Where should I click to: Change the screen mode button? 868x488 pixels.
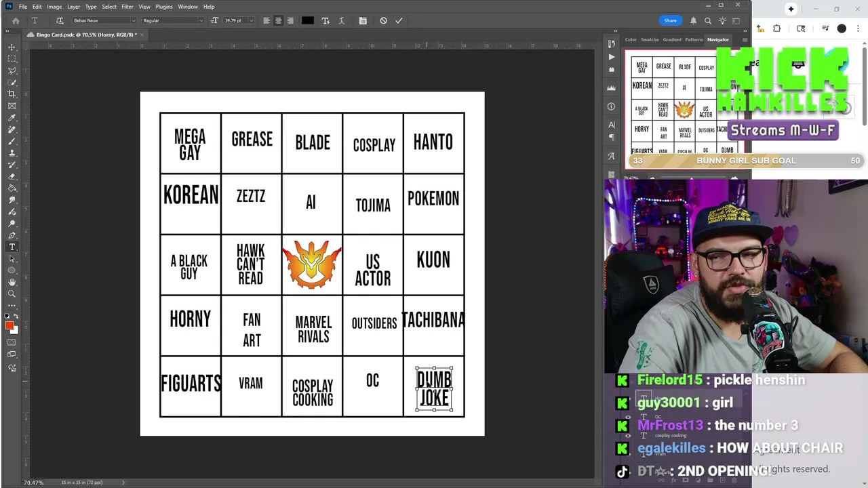click(12, 354)
